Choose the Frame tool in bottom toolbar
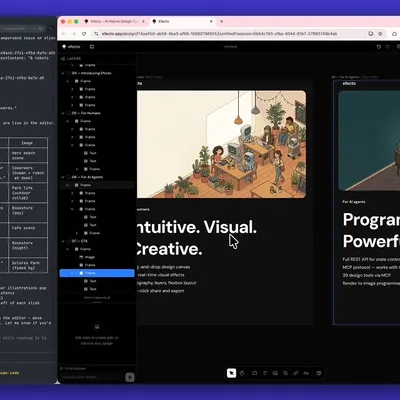Screen dimensions: 400x400 pos(255,373)
